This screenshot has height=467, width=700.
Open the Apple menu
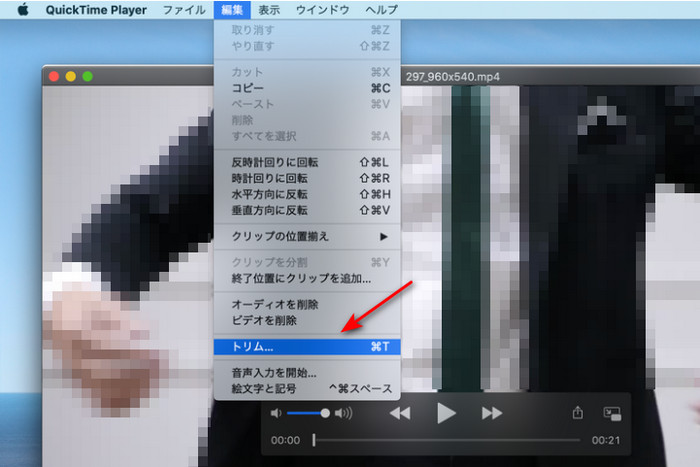click(x=23, y=9)
